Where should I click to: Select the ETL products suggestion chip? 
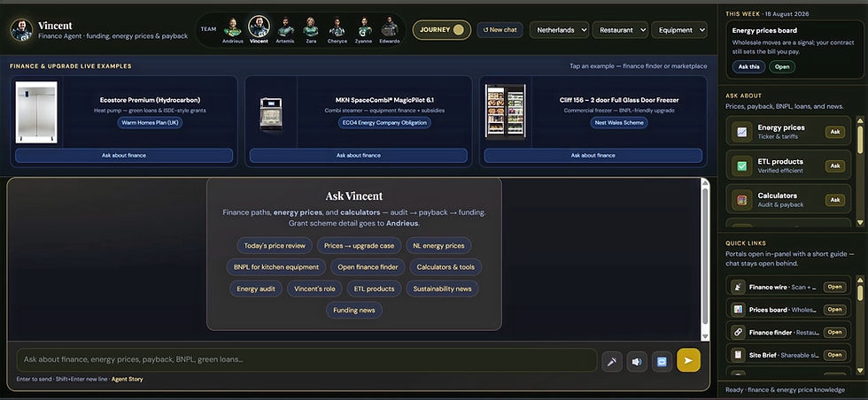point(374,288)
